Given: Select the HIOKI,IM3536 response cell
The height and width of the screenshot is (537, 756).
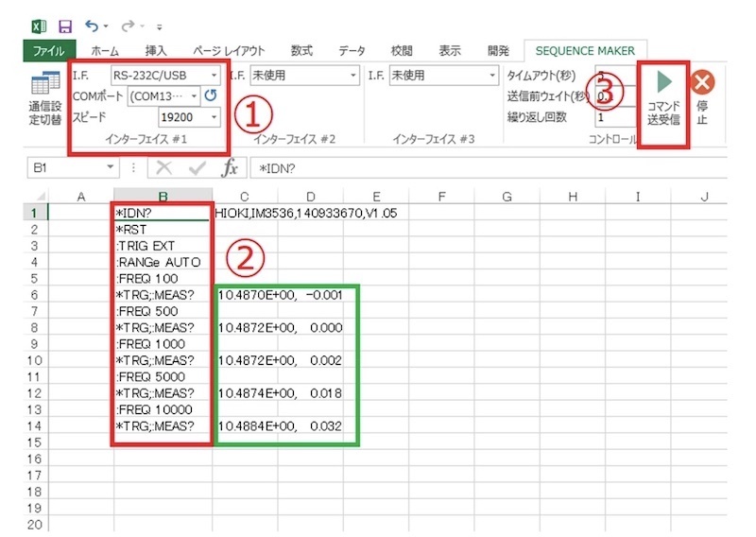Looking at the screenshot, I should [x=245, y=213].
